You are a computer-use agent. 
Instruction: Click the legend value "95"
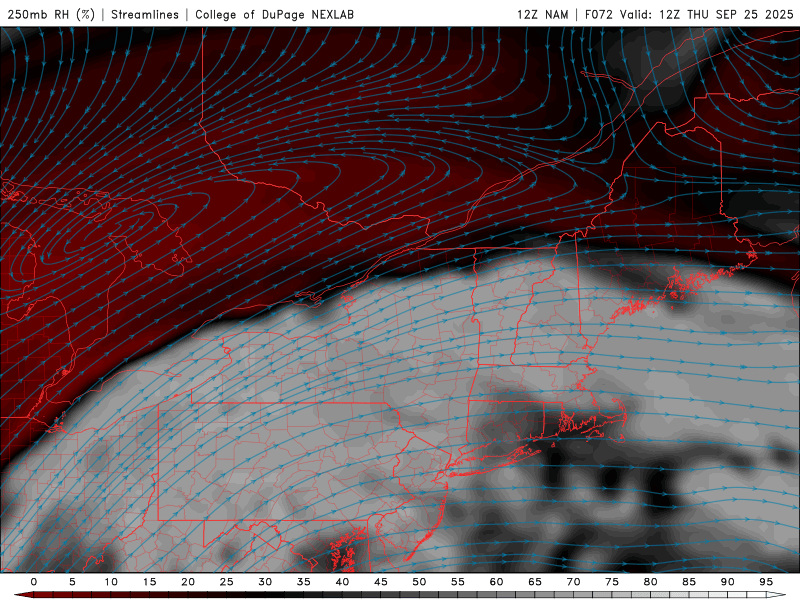pos(766,582)
